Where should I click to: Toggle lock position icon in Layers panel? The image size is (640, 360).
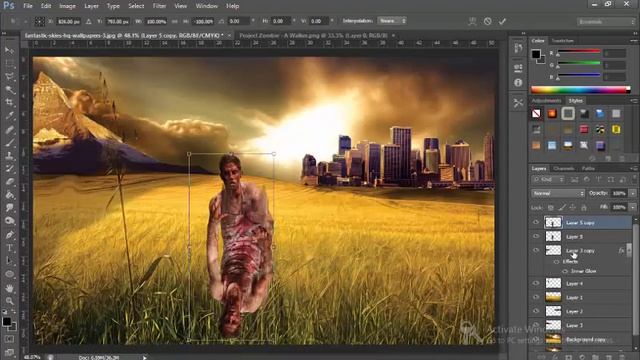(573, 208)
